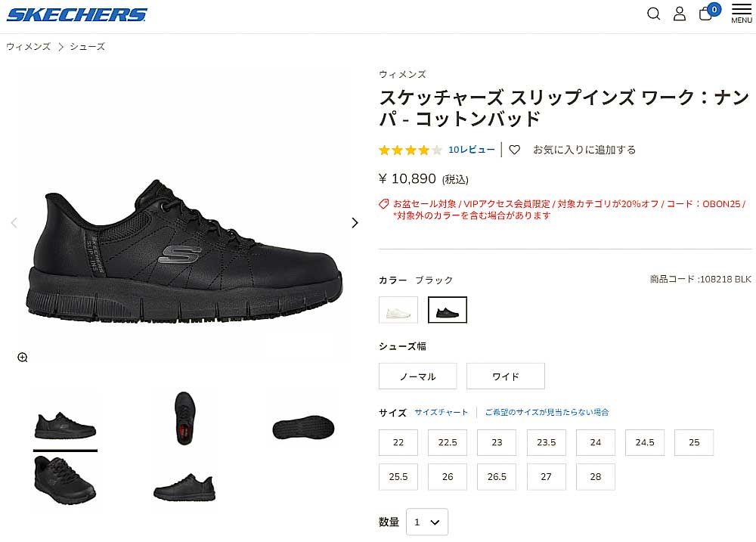The height and width of the screenshot is (542, 756).
Task: Open the hamburger MENU icon
Action: pyautogui.click(x=742, y=14)
